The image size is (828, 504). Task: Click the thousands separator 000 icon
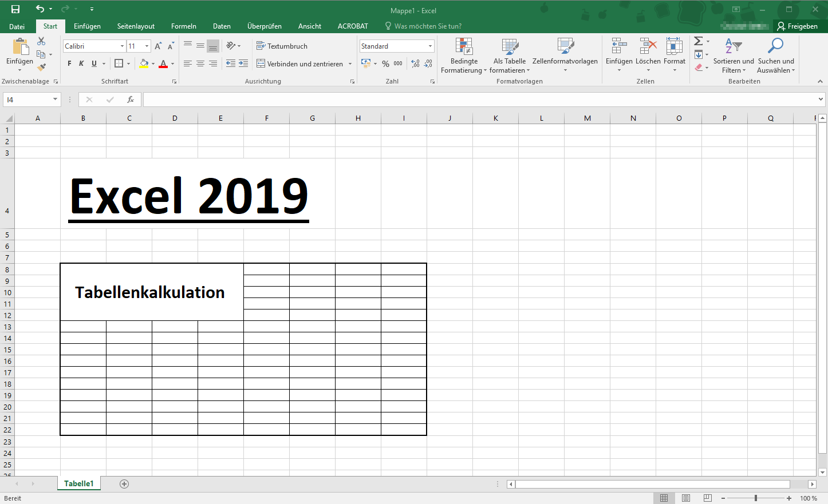pos(398,64)
